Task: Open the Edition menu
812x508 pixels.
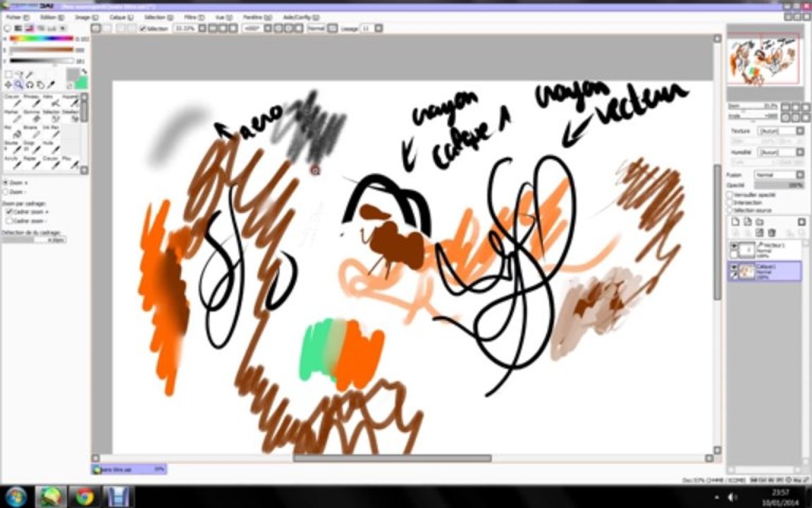Action: [51, 17]
